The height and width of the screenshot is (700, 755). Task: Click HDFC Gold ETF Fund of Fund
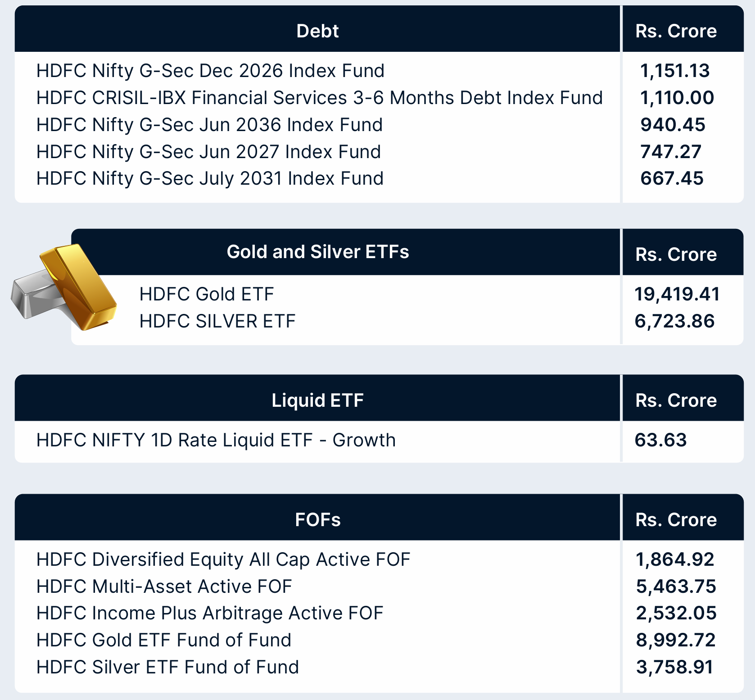(164, 640)
